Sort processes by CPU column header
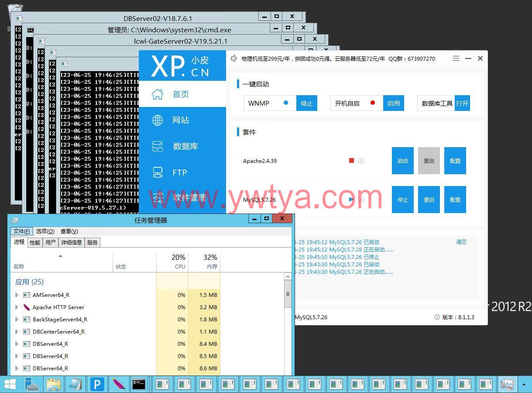The image size is (532, 393). [x=172, y=262]
